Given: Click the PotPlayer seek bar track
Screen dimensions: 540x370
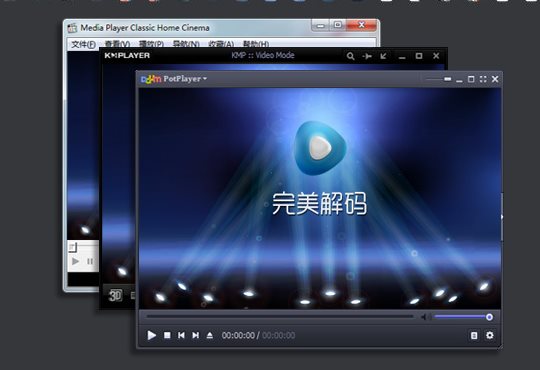Looking at the screenshot, I should pos(280,316).
